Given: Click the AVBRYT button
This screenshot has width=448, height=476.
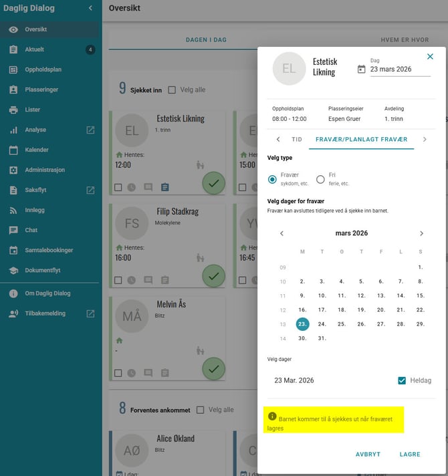Looking at the screenshot, I should tap(368, 454).
